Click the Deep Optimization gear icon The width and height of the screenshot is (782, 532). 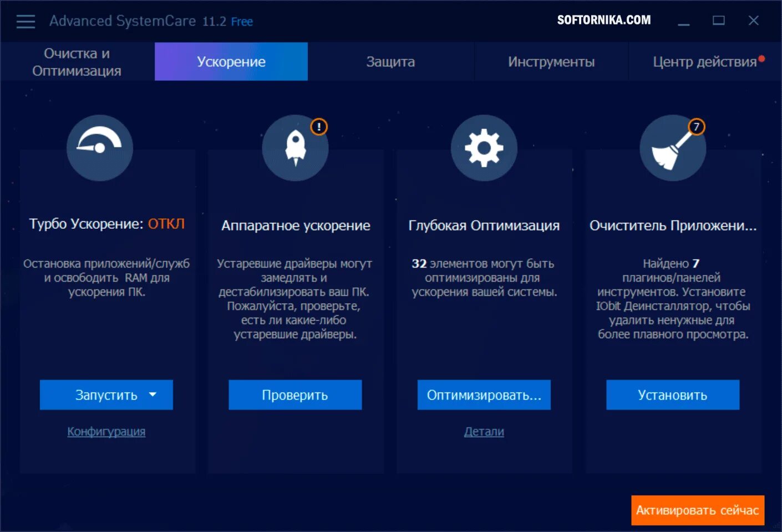tap(484, 148)
